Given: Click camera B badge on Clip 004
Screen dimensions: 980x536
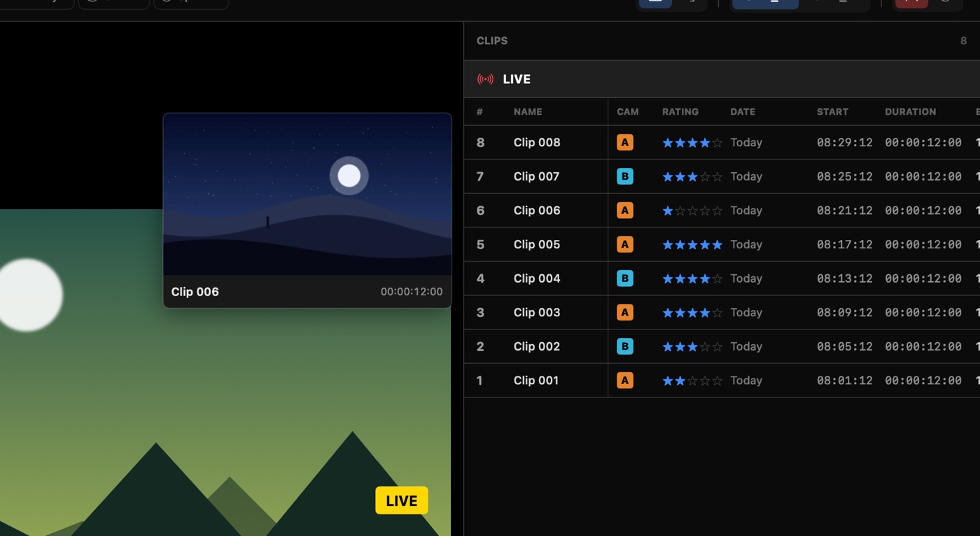Looking at the screenshot, I should (625, 278).
